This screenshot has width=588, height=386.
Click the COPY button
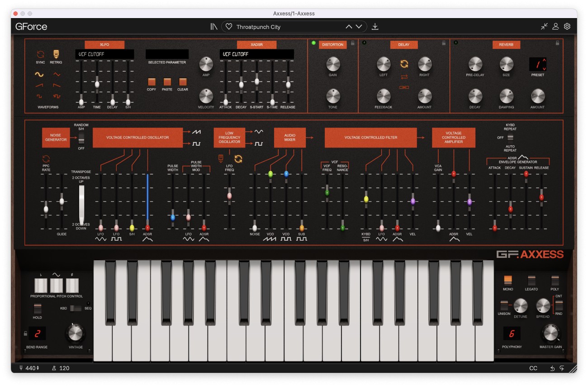pyautogui.click(x=152, y=82)
